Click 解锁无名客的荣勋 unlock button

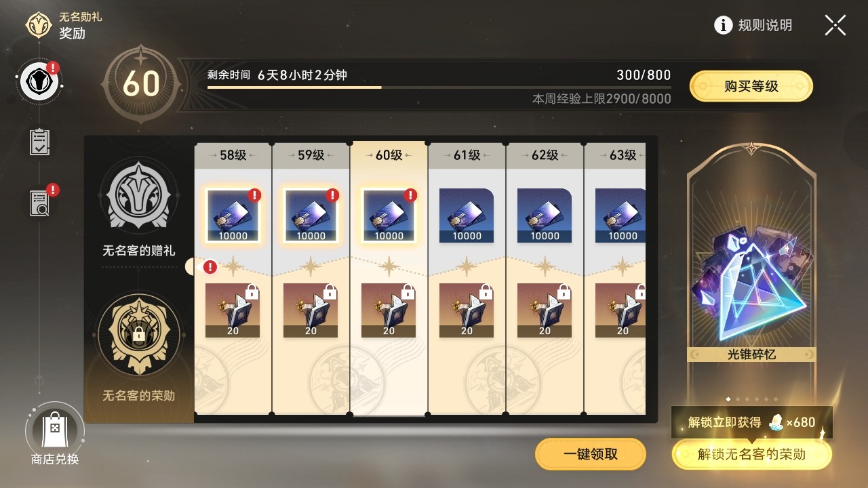(x=751, y=454)
